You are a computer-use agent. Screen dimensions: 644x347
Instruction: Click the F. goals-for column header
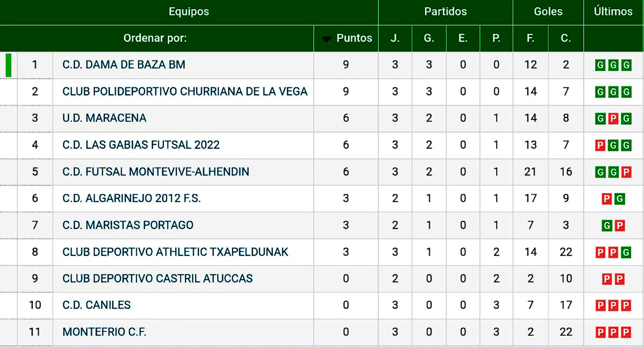click(x=530, y=38)
